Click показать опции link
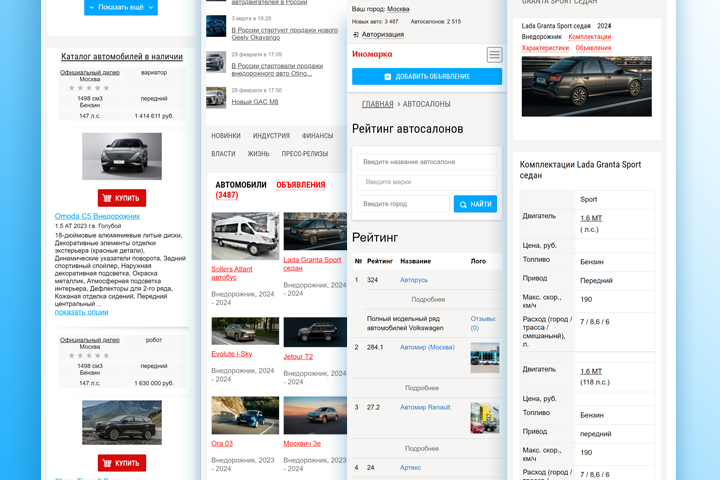720x480 pixels. pyautogui.click(x=81, y=312)
